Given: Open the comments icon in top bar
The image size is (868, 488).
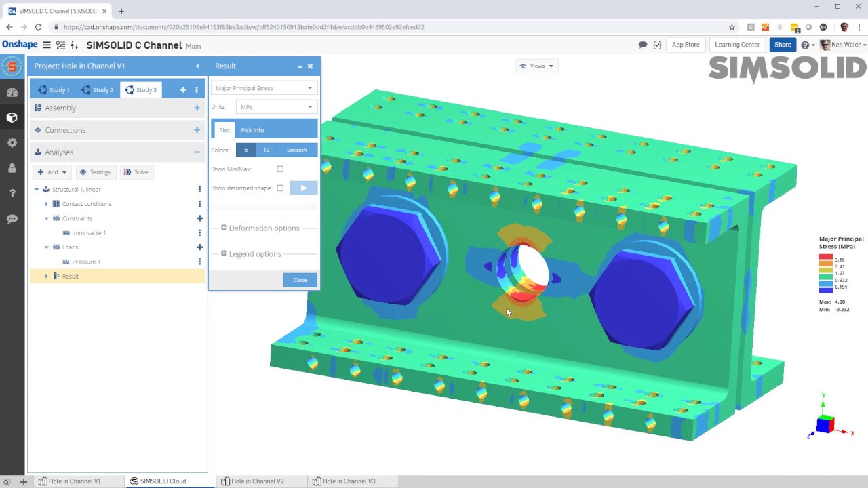Looking at the screenshot, I should coord(643,45).
